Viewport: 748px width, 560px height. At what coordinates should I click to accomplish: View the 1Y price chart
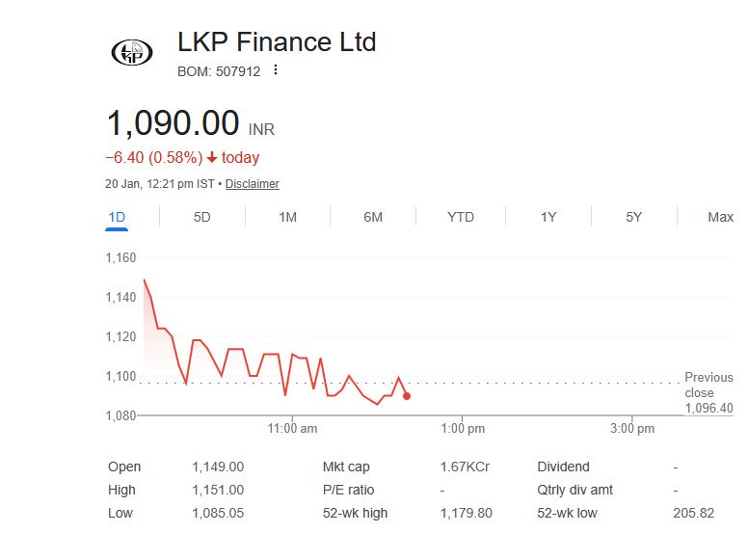(548, 217)
